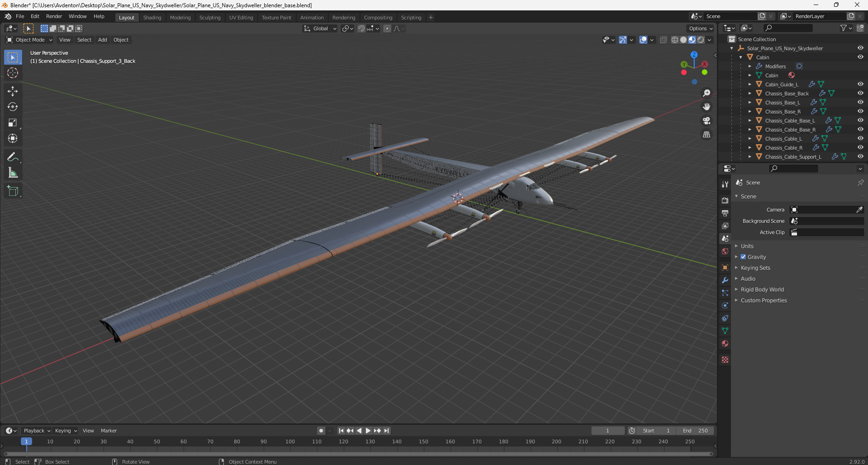Open the Options dropdown in viewport header

coord(701,28)
